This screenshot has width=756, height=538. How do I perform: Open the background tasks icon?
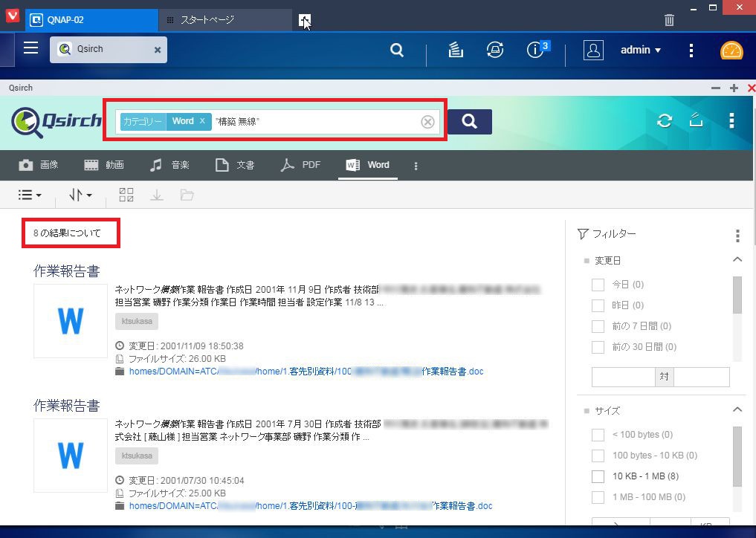pos(456,50)
